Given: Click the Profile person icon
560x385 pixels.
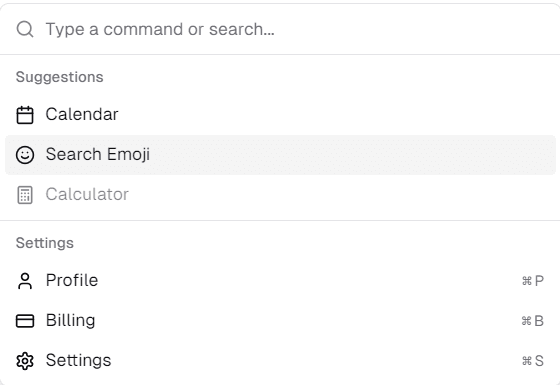Looking at the screenshot, I should tap(25, 281).
